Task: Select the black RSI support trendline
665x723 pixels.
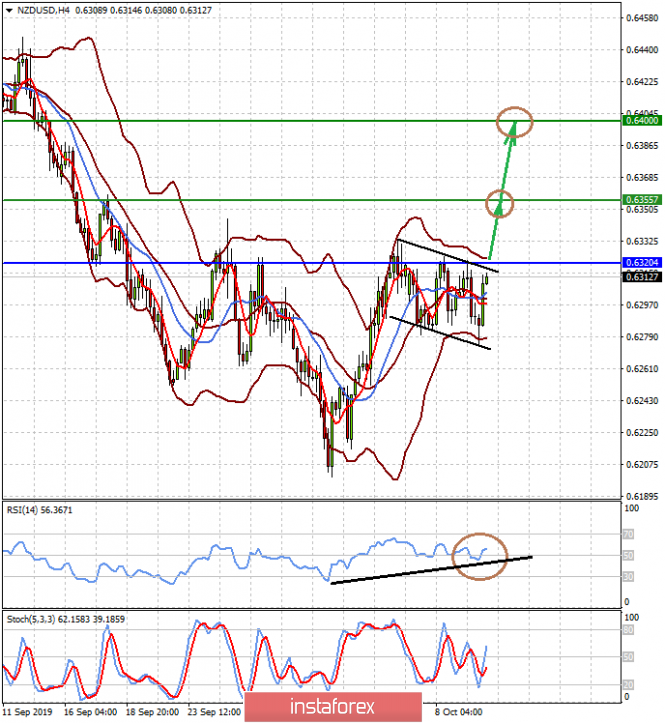Action: pyautogui.click(x=431, y=570)
